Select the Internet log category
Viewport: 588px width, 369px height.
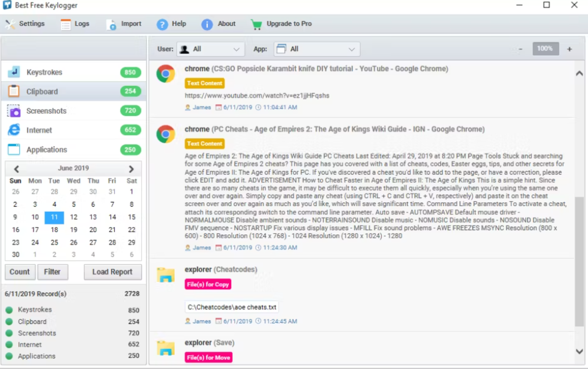tap(74, 130)
